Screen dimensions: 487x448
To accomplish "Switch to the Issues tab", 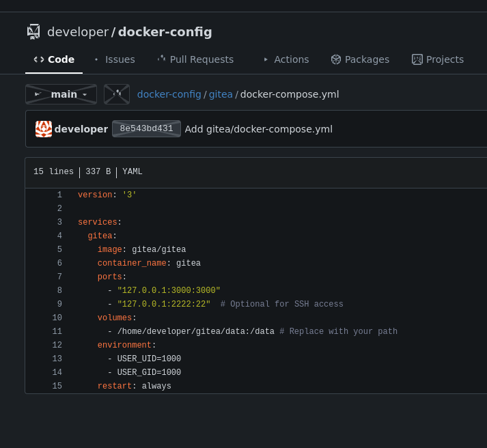I will click(x=120, y=59).
